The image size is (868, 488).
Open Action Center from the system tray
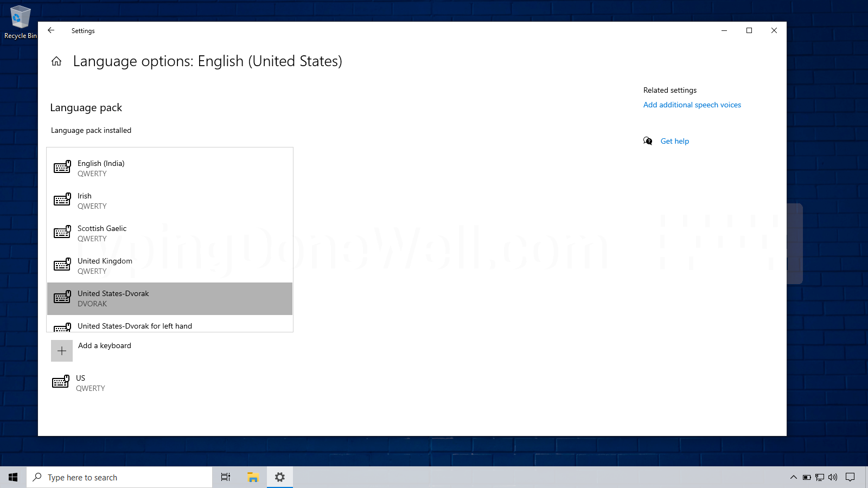click(851, 477)
